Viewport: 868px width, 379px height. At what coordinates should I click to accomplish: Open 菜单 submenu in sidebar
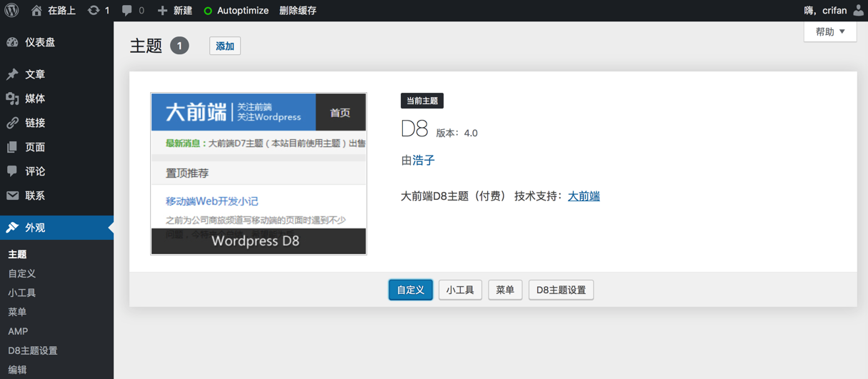(17, 312)
